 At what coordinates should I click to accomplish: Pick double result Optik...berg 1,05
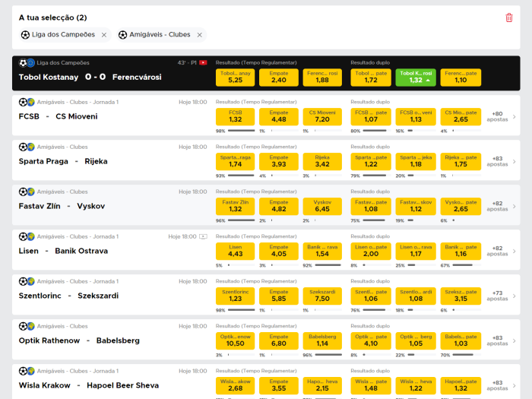[x=416, y=340]
